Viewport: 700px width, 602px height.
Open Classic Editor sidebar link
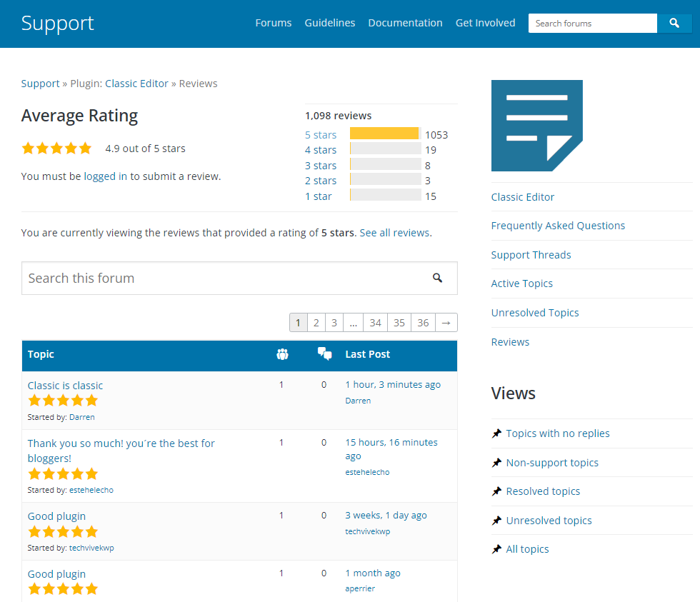click(x=523, y=197)
